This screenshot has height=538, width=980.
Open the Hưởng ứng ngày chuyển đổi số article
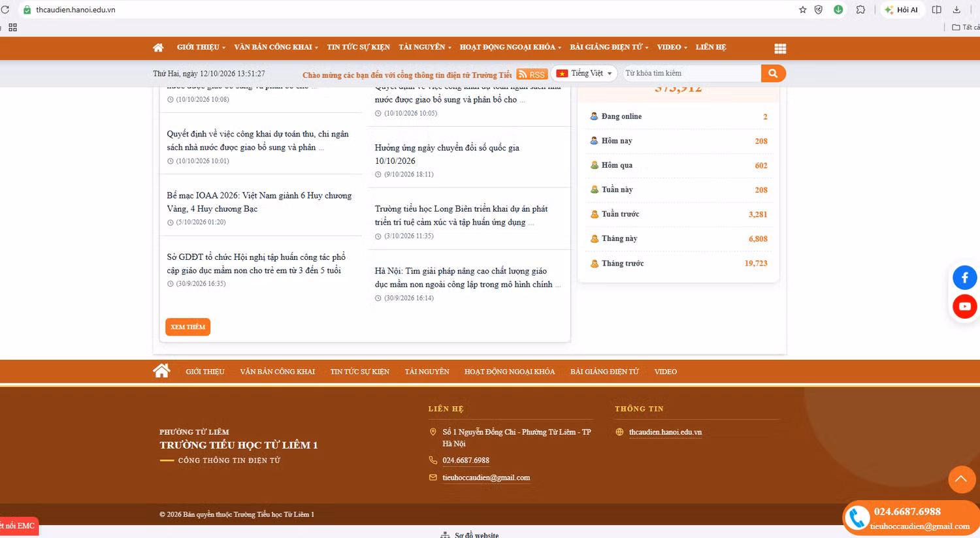pos(447,154)
